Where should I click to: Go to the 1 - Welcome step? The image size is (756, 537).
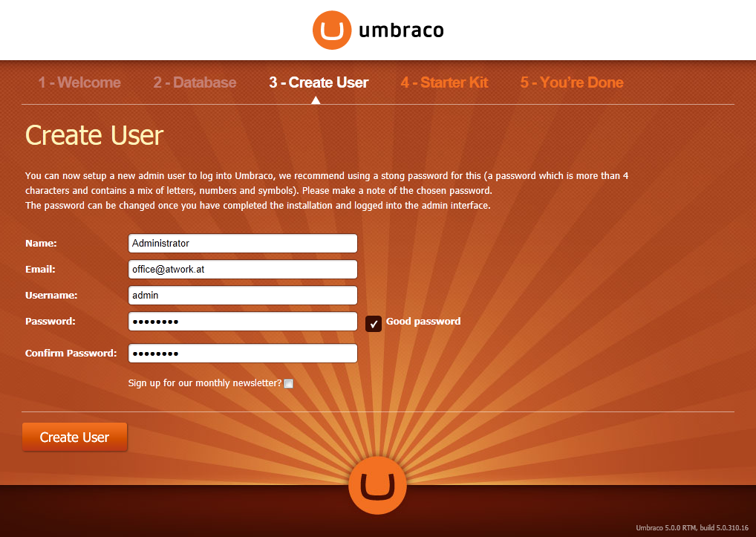79,82
